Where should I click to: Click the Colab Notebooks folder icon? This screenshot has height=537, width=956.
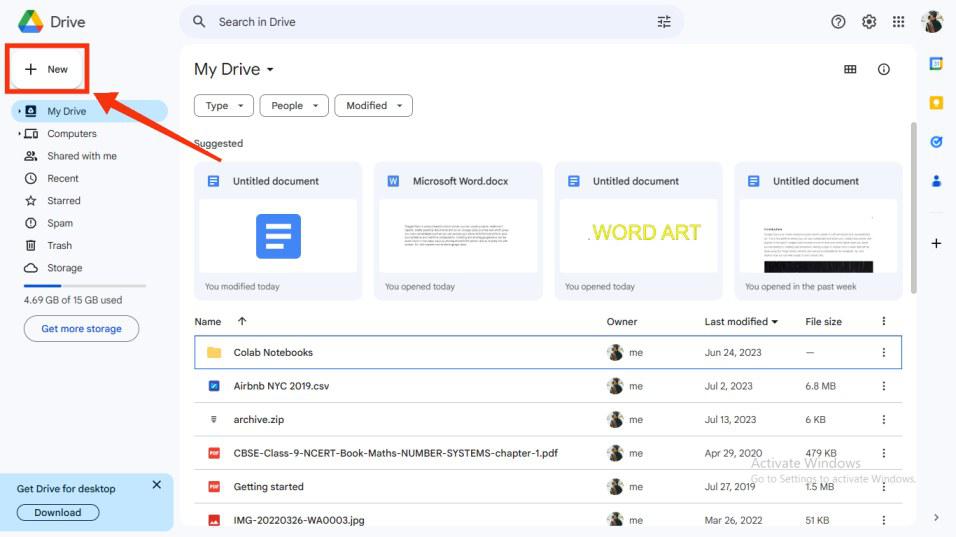[x=214, y=352]
